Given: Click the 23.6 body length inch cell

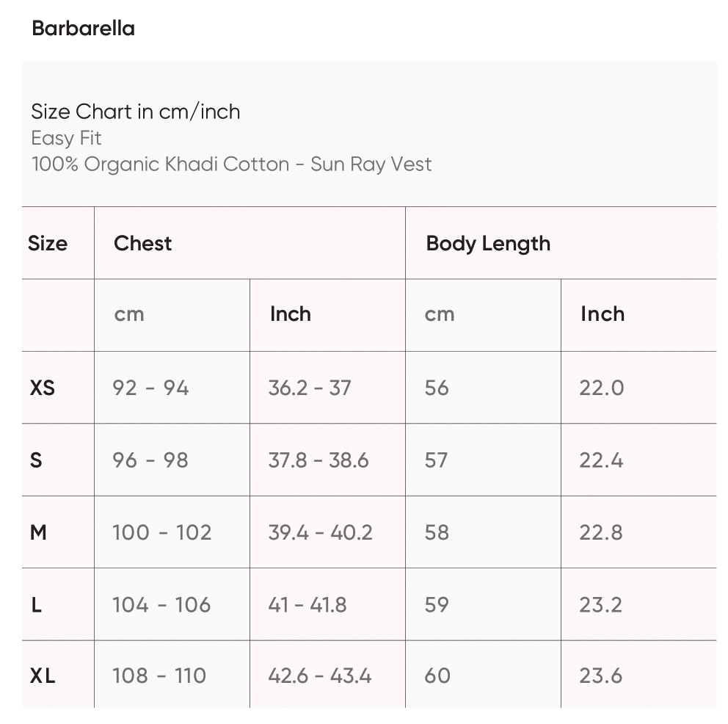Looking at the screenshot, I should click(601, 676).
